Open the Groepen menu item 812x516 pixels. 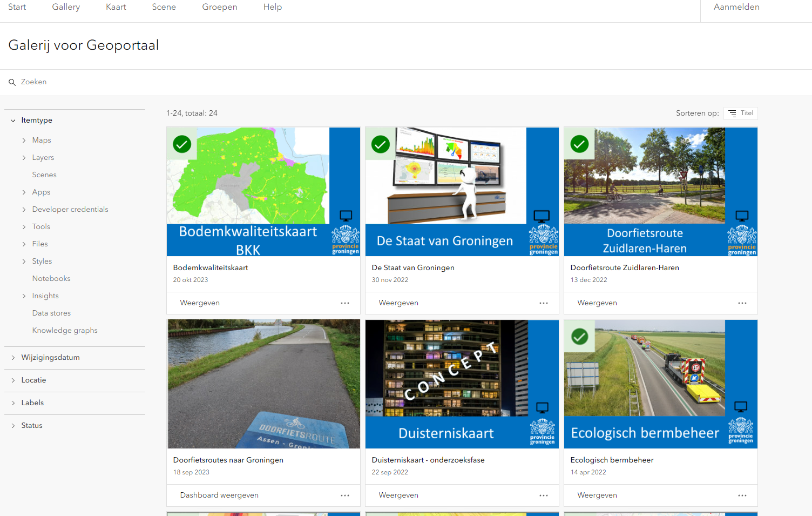point(220,7)
